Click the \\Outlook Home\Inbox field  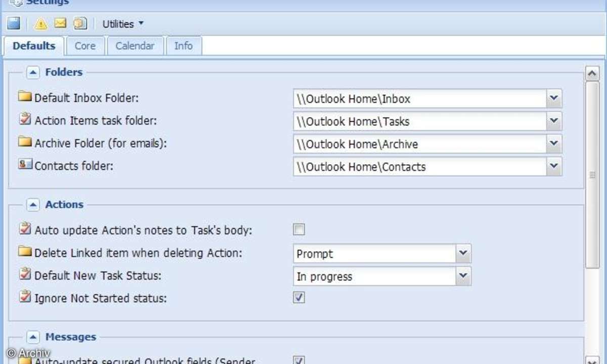pyautogui.click(x=420, y=99)
